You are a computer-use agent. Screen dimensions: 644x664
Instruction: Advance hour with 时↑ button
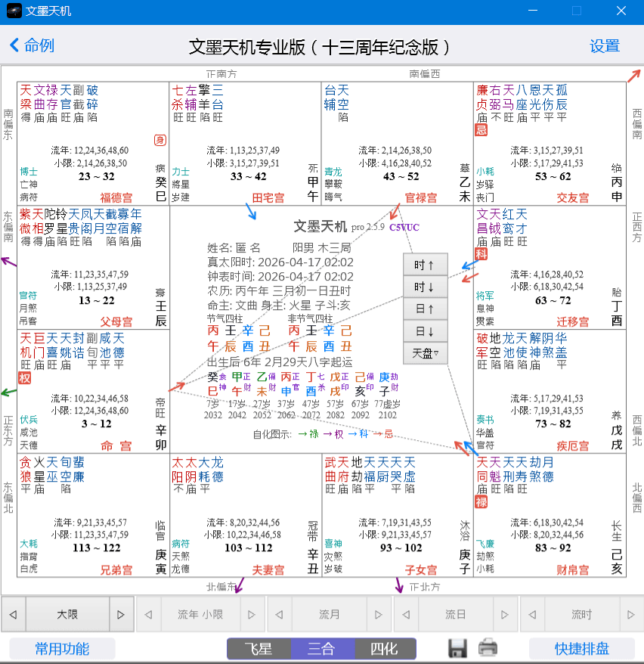[425, 265]
